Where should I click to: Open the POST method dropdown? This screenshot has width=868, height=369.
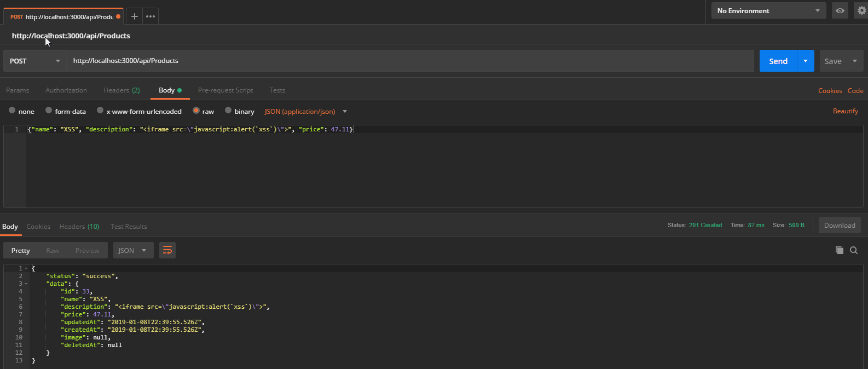pos(35,61)
